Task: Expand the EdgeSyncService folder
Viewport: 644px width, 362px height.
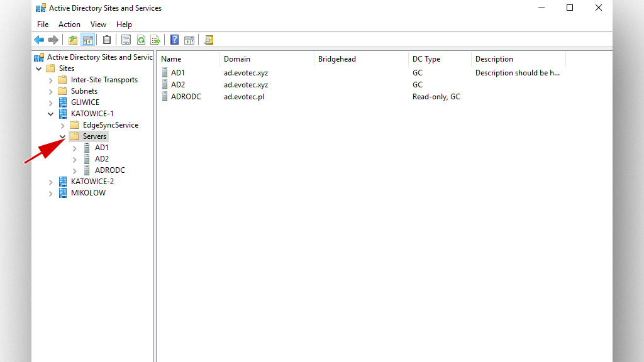Action: pos(62,125)
